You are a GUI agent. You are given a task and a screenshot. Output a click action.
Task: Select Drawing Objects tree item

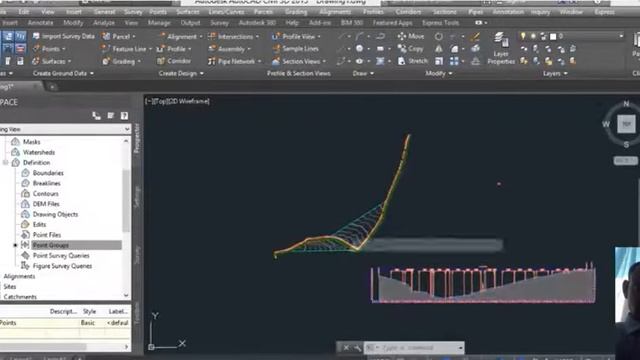tap(55, 214)
